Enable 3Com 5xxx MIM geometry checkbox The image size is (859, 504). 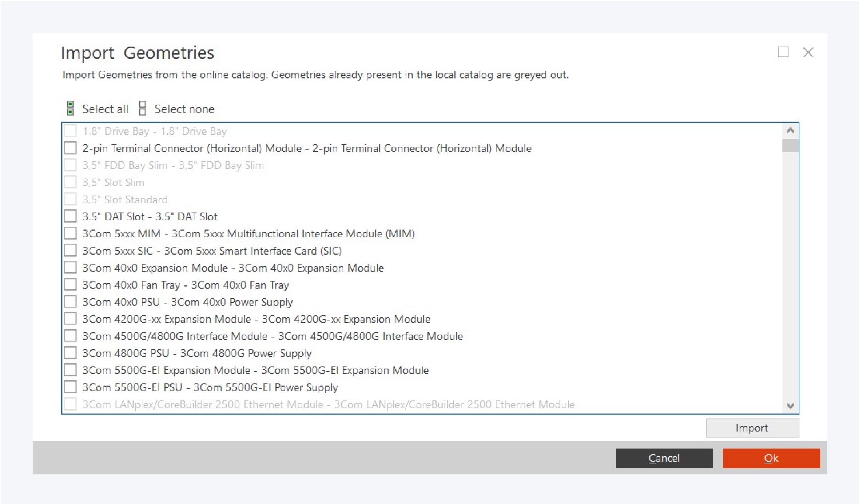70,233
